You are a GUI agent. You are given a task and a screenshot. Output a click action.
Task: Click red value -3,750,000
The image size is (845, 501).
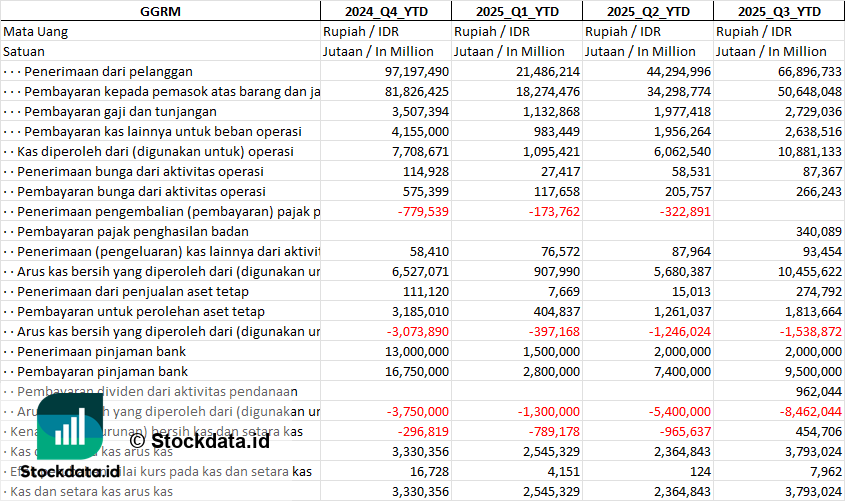[418, 411]
